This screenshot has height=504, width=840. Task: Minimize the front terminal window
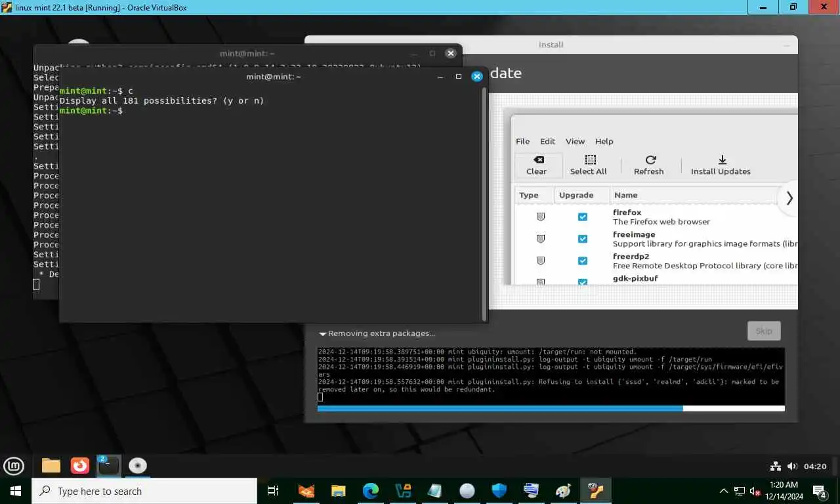point(440,77)
